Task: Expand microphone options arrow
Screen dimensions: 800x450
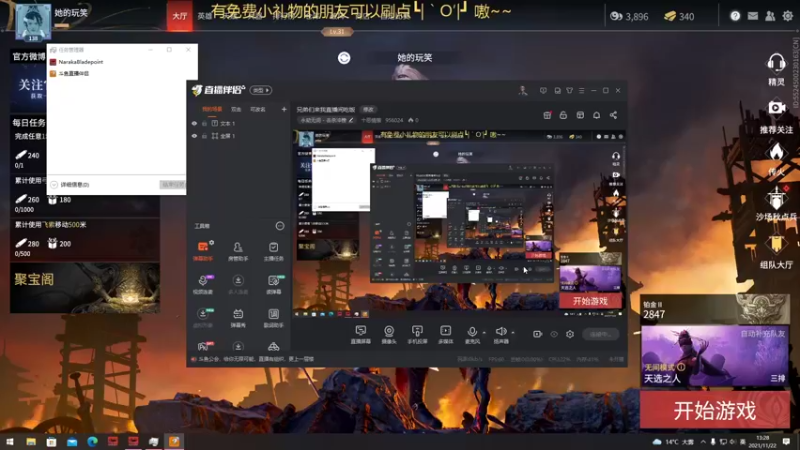Action: pos(484,333)
